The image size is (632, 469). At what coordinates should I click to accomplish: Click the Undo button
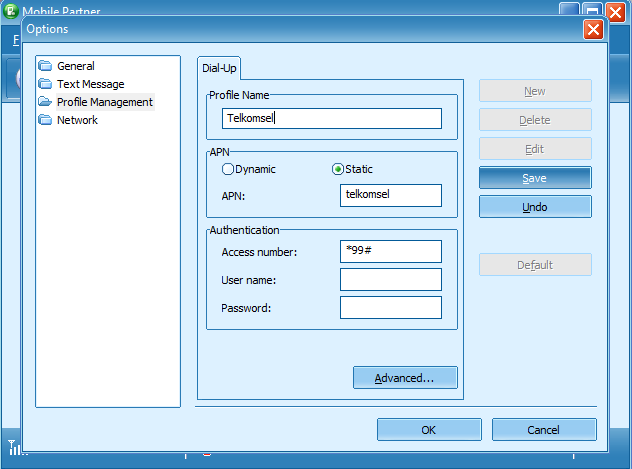pos(535,207)
